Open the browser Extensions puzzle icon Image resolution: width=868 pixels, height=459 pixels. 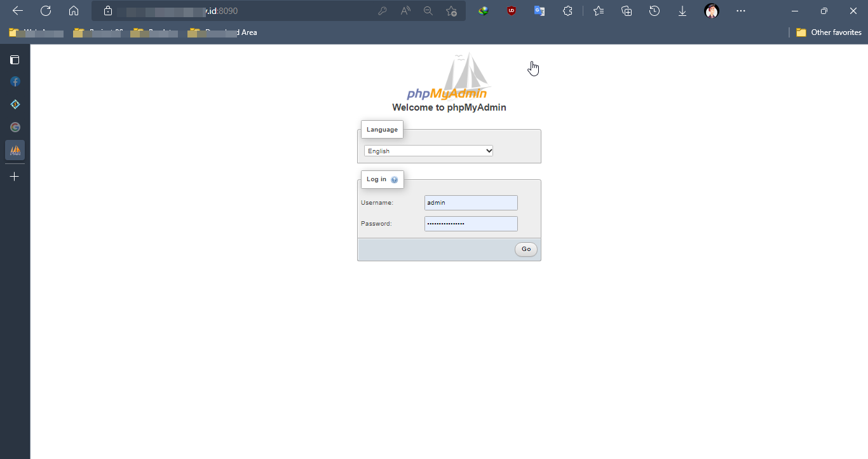[x=567, y=11]
